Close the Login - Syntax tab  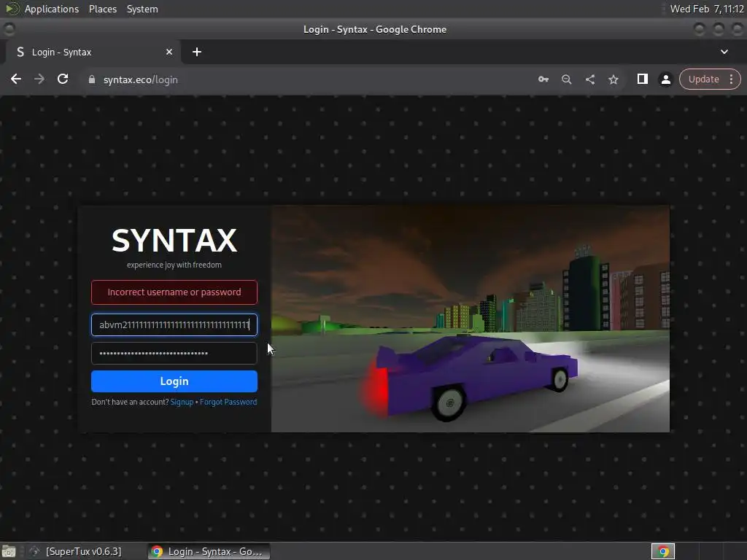point(169,52)
